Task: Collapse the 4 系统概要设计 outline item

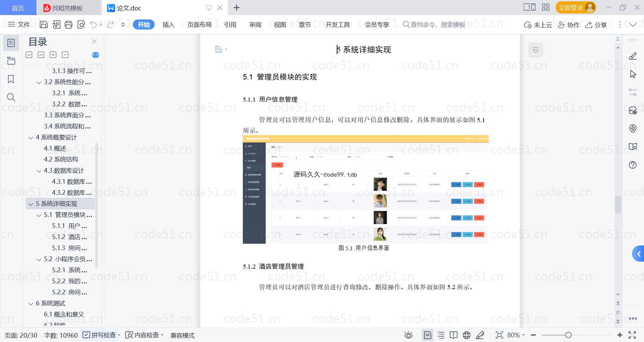Action: click(x=31, y=137)
